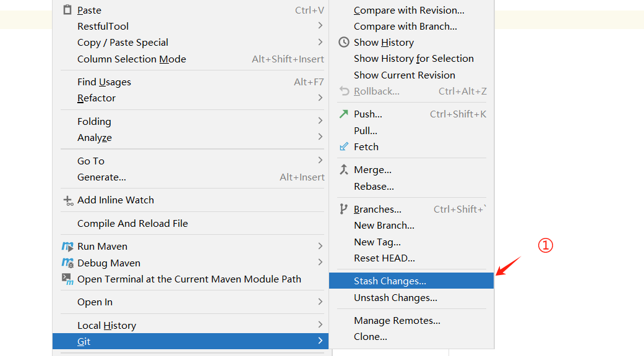Expand the Local History submenu arrow
Screen dimensions: 644x356
pyautogui.click(x=320, y=325)
